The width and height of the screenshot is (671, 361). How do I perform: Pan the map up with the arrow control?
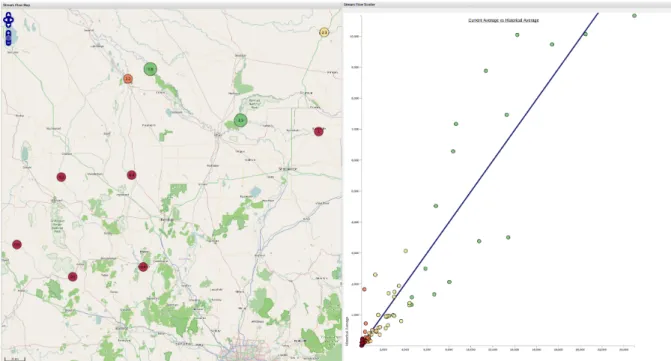click(9, 15)
